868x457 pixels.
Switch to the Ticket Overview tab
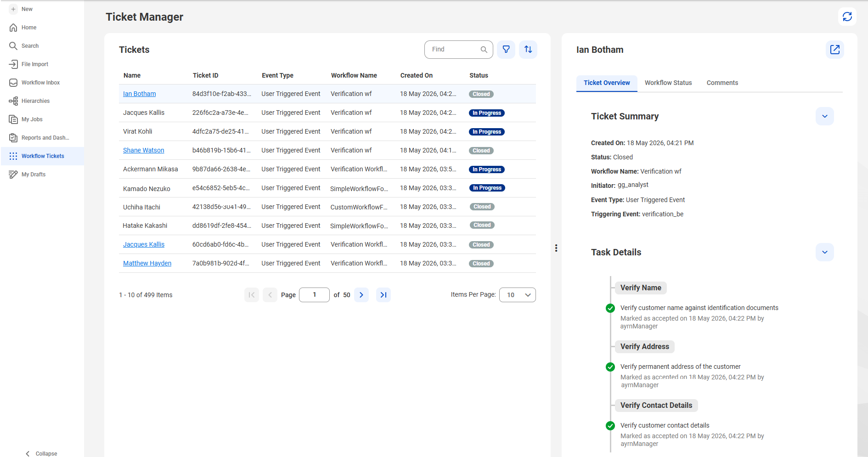(x=607, y=83)
